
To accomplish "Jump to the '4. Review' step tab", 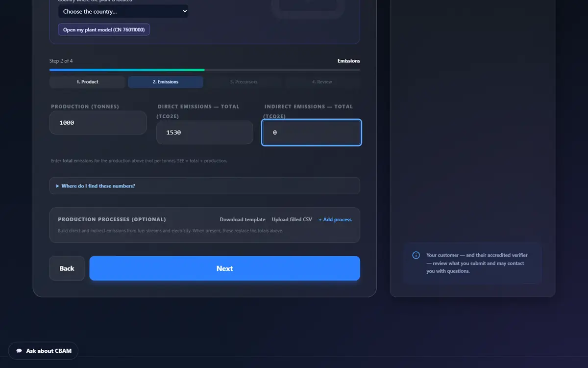I will click(x=322, y=82).
